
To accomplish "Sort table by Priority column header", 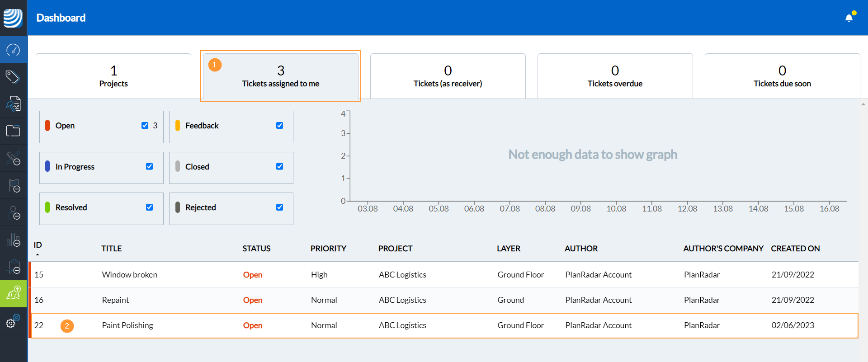I will point(328,249).
